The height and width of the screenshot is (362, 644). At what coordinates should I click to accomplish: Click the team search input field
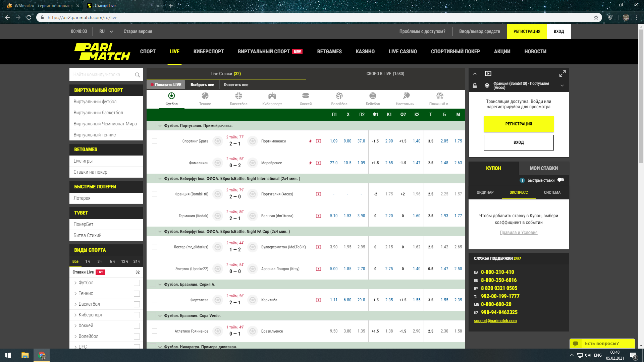tap(102, 74)
